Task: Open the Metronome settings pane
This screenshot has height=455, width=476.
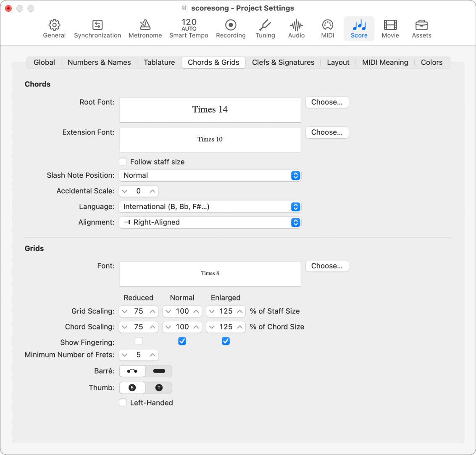Action: point(145,29)
